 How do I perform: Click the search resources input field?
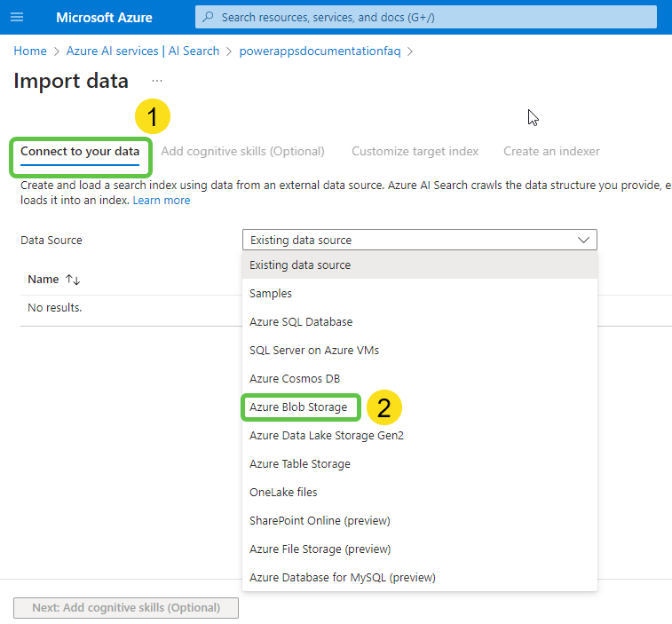pyautogui.click(x=426, y=18)
